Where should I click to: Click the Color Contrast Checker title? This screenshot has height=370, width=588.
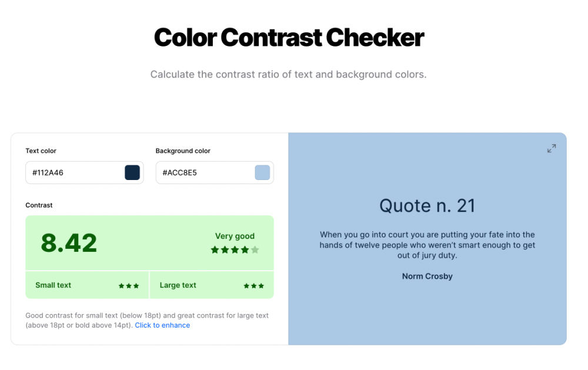[289, 38]
